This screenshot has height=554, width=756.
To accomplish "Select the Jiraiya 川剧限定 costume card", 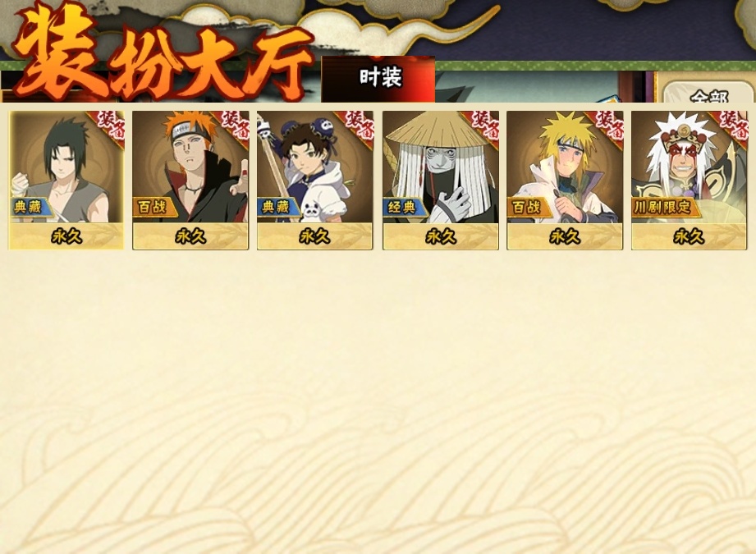I will pos(689,181).
